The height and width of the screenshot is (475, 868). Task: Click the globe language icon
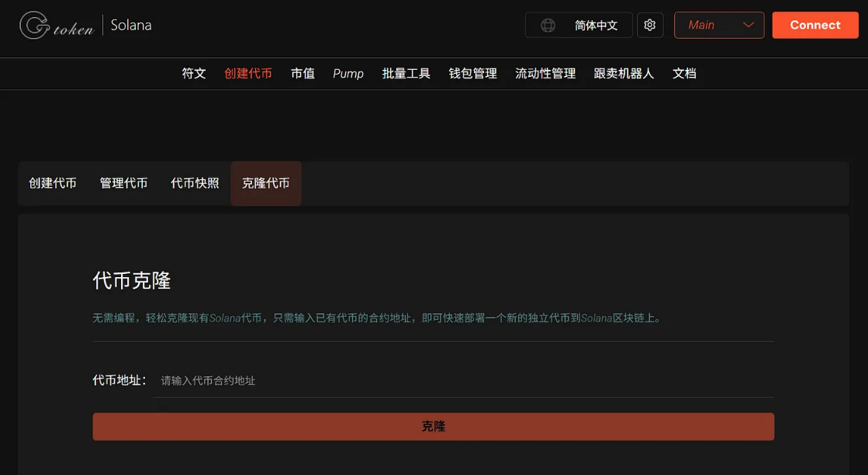548,26
